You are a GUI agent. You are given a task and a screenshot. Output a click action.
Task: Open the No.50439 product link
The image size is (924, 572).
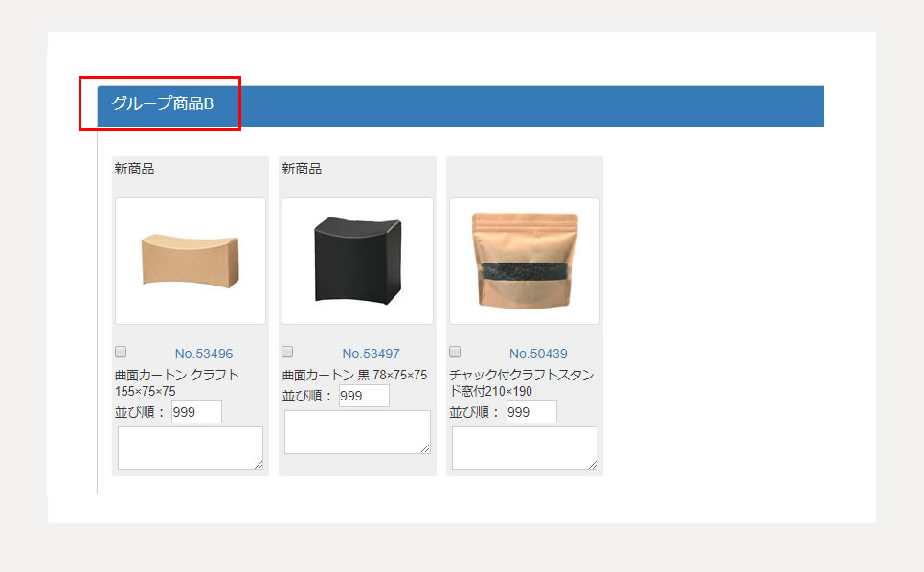click(539, 354)
